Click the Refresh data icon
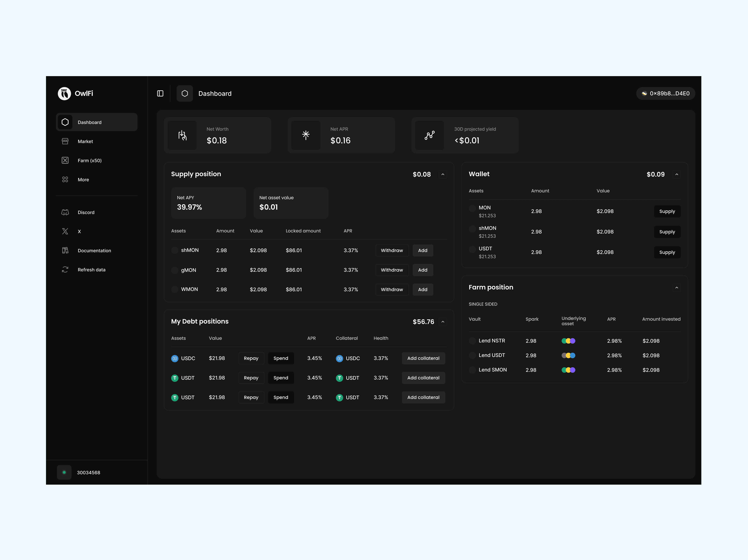This screenshot has width=748, height=560. (x=65, y=270)
